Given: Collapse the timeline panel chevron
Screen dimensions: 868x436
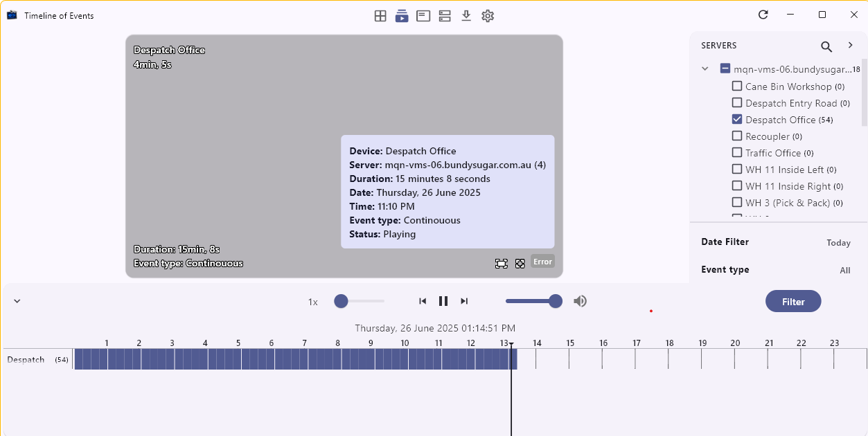Looking at the screenshot, I should pyautogui.click(x=17, y=301).
